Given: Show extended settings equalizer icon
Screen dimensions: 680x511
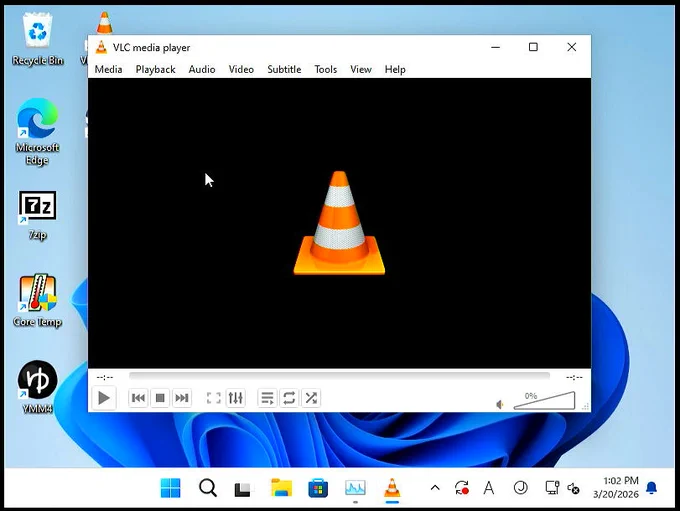Looking at the screenshot, I should pyautogui.click(x=235, y=398).
